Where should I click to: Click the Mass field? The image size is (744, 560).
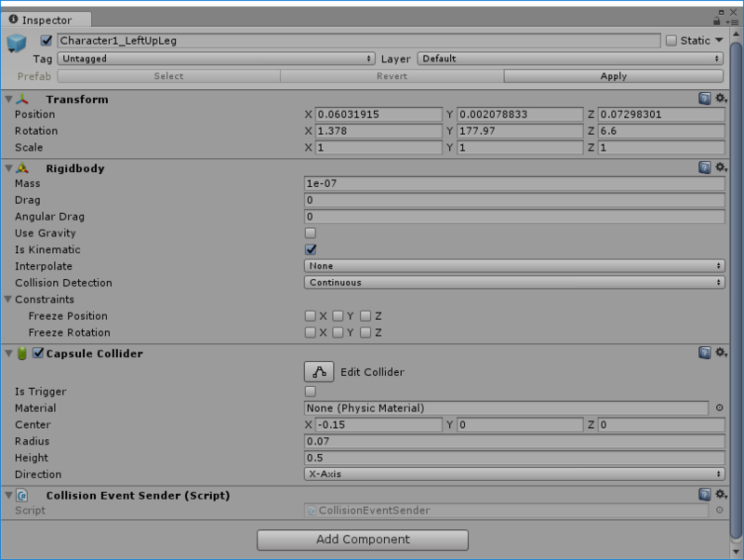pyautogui.click(x=514, y=183)
